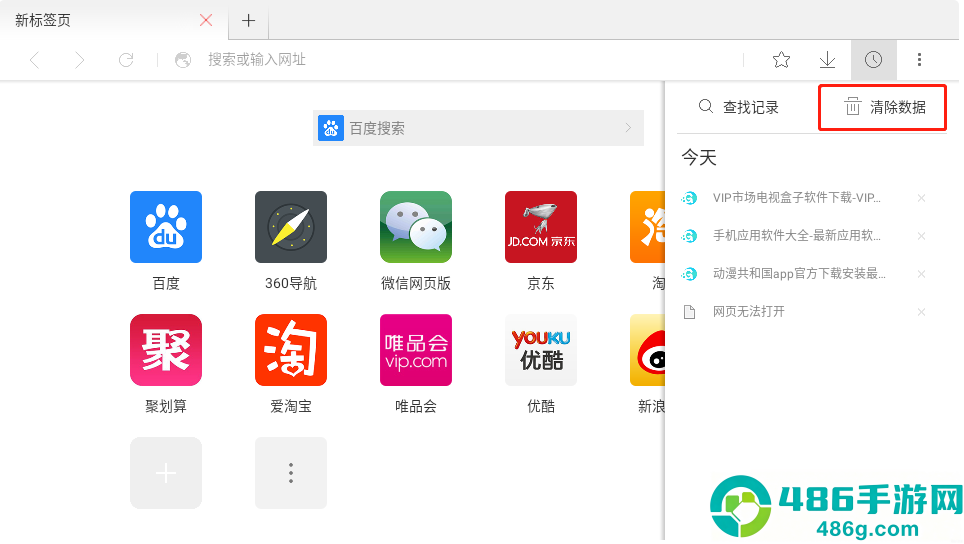The image size is (964, 544).
Task: Click the address bar input field
Action: pyautogui.click(x=467, y=60)
